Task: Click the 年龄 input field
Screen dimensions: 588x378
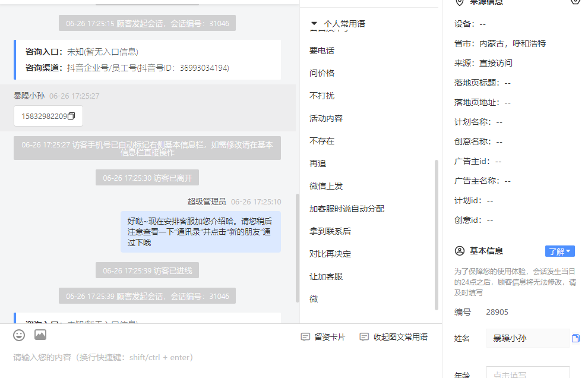Action: 527,373
